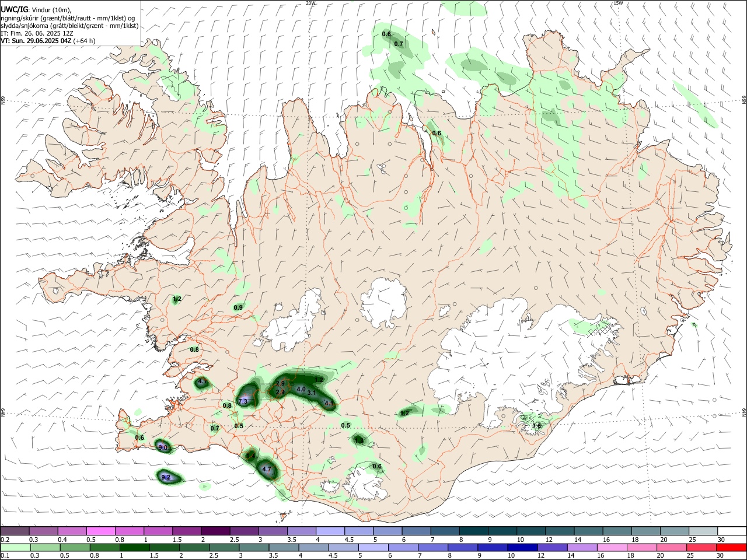747x560 pixels.
Task: Select the bright pink snow swatch between 0.5 and 0.8
Action: tap(100, 531)
